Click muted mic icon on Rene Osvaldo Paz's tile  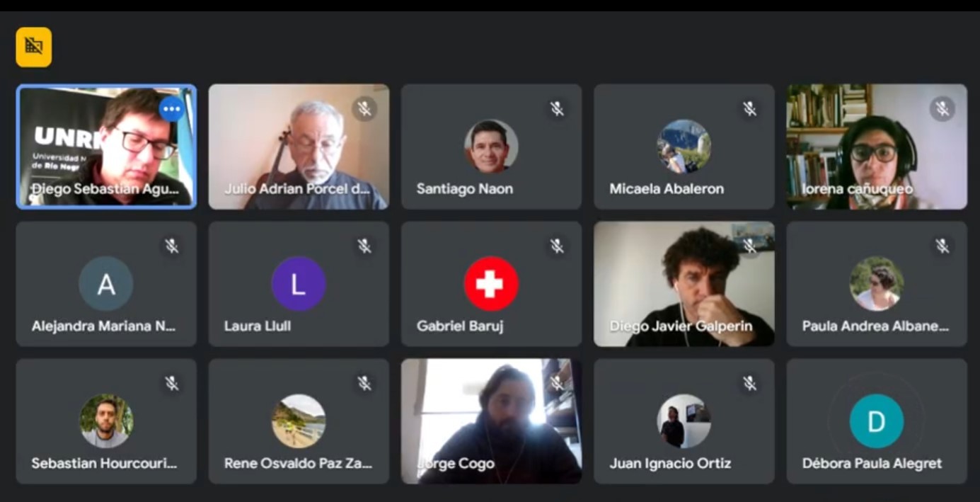tap(364, 384)
